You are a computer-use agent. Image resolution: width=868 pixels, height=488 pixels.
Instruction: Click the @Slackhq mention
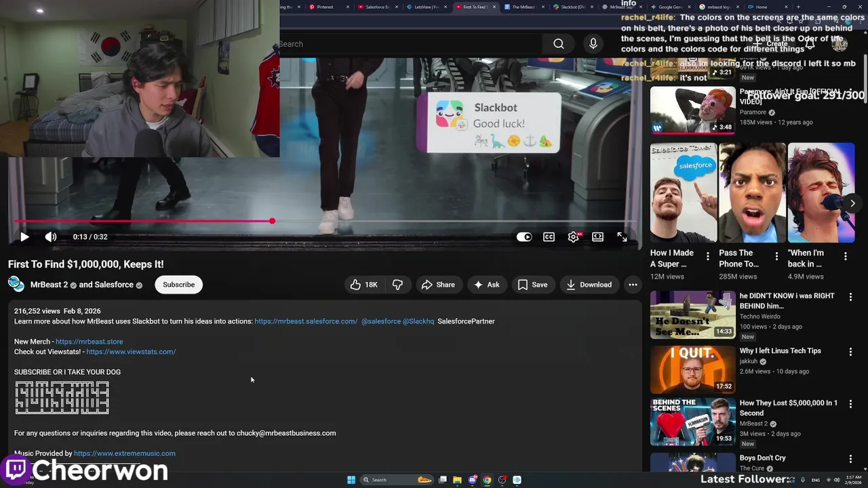point(418,321)
